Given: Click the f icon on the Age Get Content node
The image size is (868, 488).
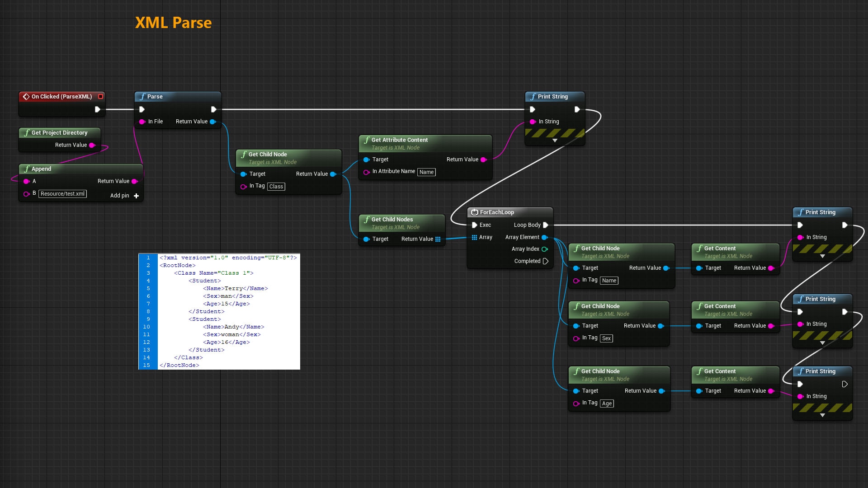Looking at the screenshot, I should [x=699, y=371].
